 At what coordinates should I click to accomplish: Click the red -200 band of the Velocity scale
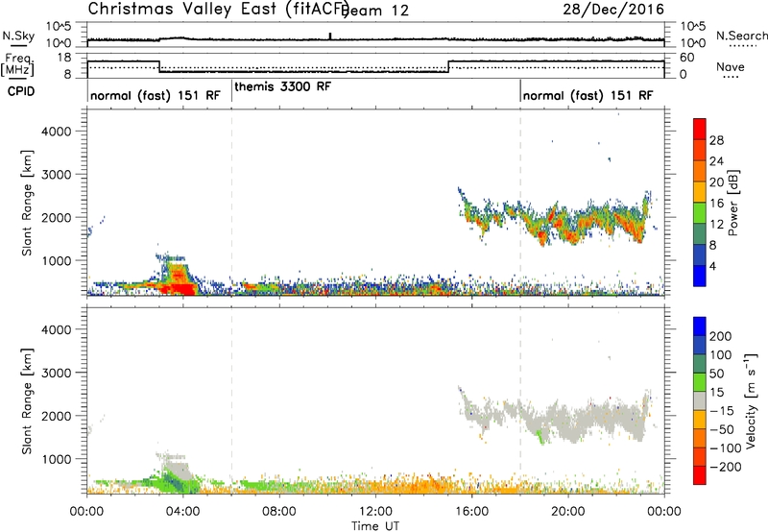(x=700, y=475)
